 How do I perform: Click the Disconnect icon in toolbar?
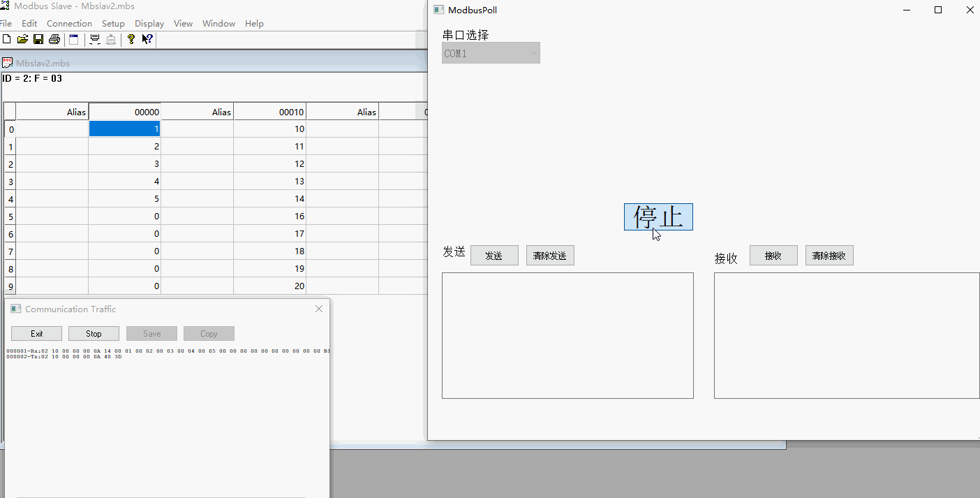click(110, 40)
